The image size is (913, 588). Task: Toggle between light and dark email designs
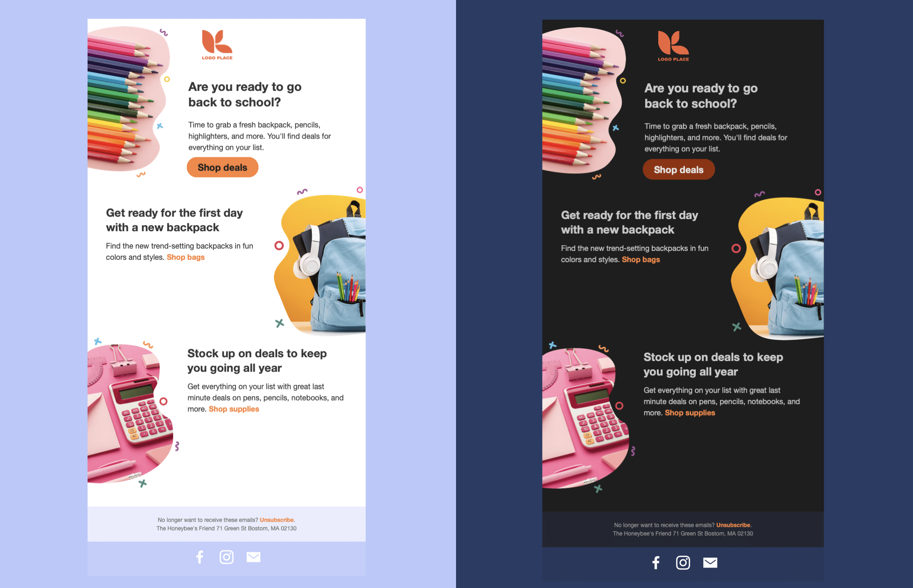[x=456, y=294]
